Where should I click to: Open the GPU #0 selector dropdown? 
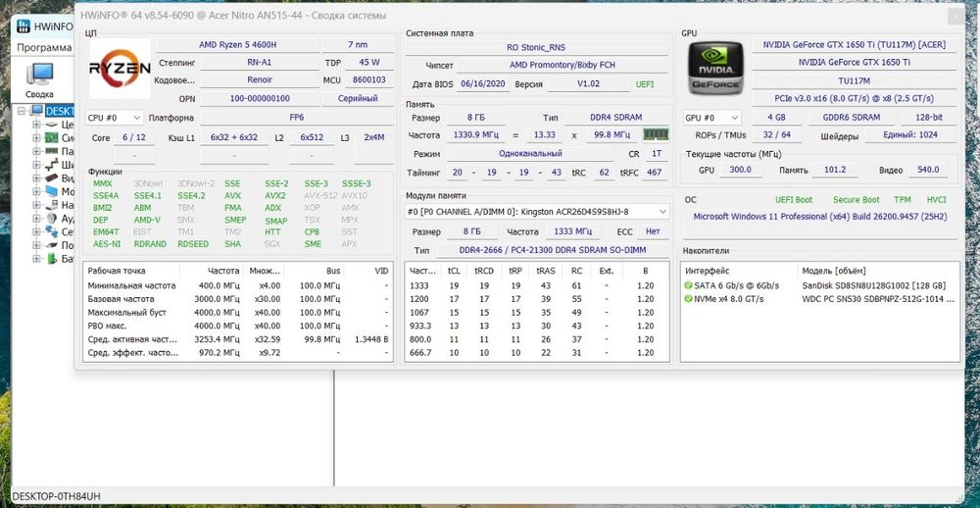pyautogui.click(x=712, y=118)
